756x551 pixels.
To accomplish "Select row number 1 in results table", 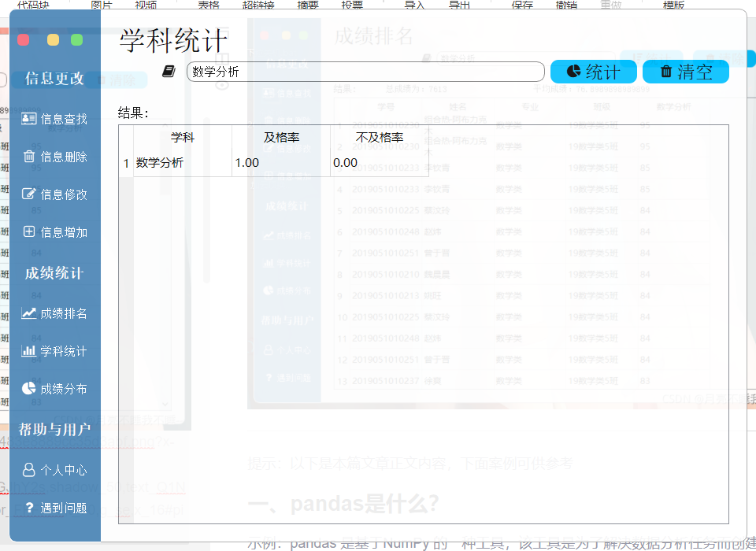I will point(126,163).
